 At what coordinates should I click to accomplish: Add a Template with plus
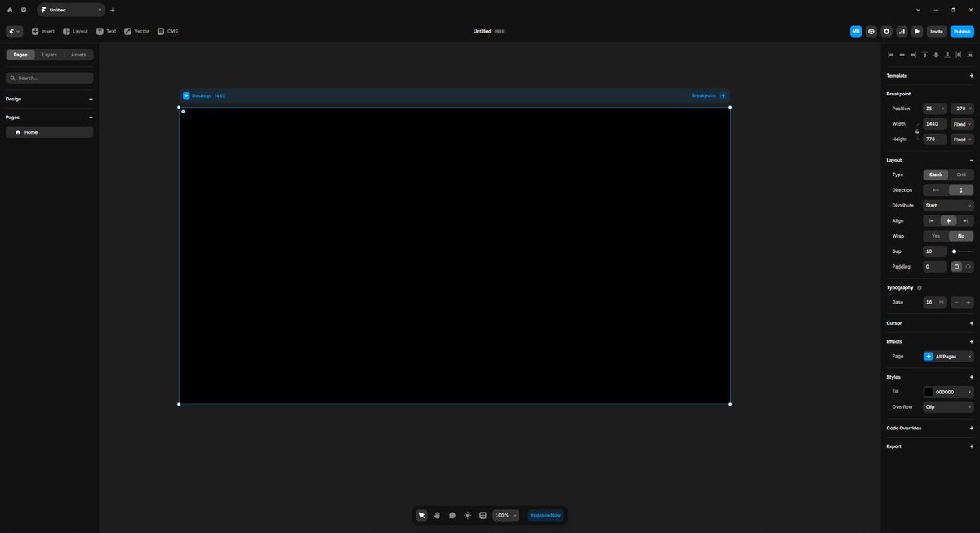971,76
